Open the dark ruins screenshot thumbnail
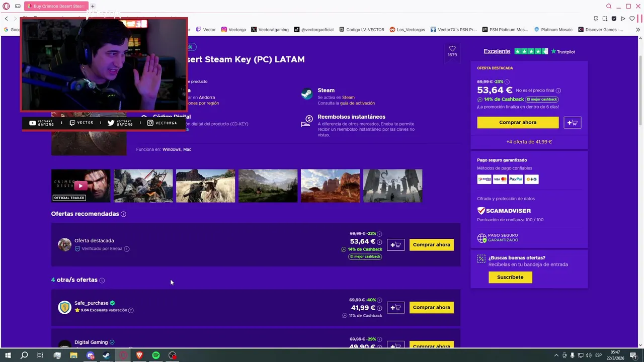 coord(392,186)
